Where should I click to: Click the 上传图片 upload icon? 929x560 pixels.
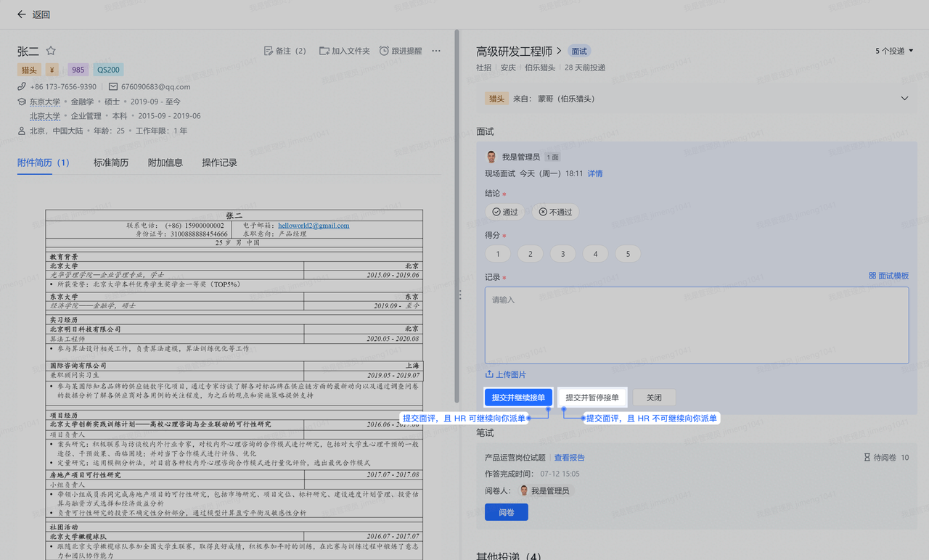(490, 375)
